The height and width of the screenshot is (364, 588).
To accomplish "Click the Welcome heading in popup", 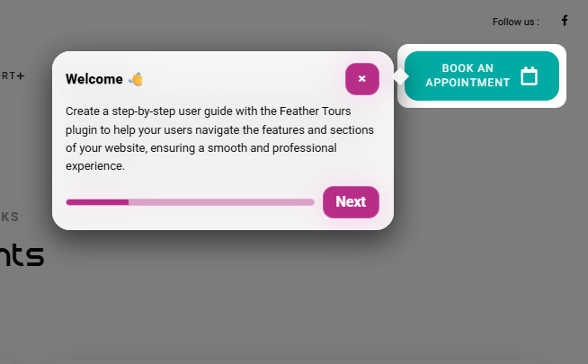I will click(x=94, y=79).
